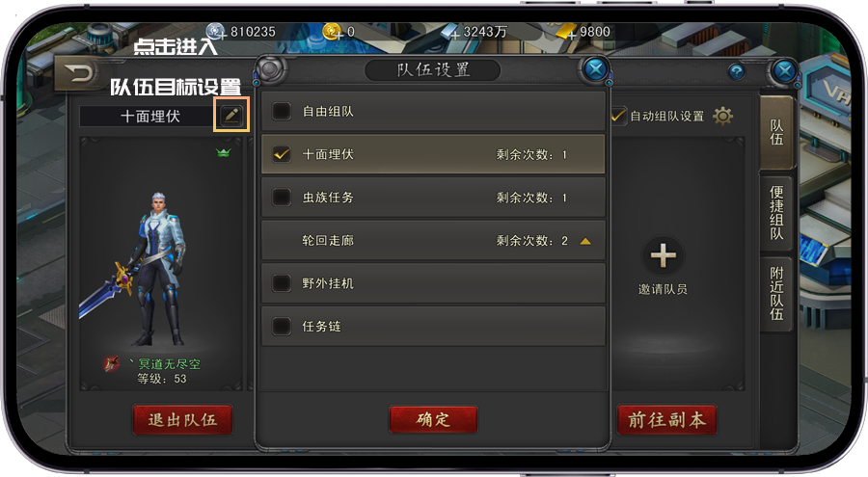Toggle the 自动组队设置 checkbox
The image size is (868, 477).
tap(618, 116)
